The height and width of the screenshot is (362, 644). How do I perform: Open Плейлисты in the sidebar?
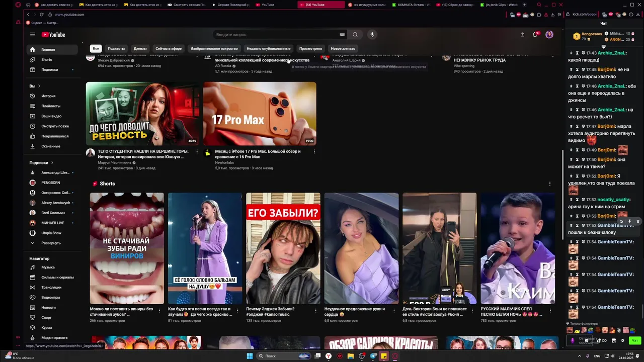52,106
